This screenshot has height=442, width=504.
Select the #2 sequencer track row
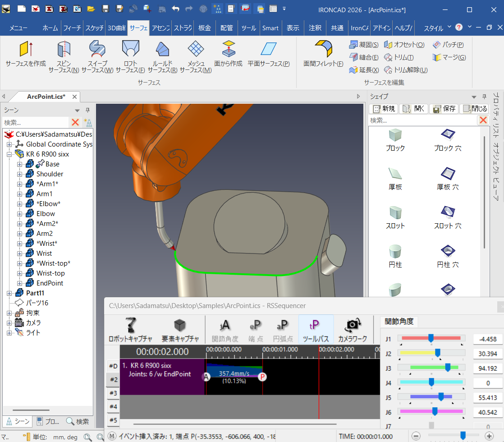[x=113, y=380]
